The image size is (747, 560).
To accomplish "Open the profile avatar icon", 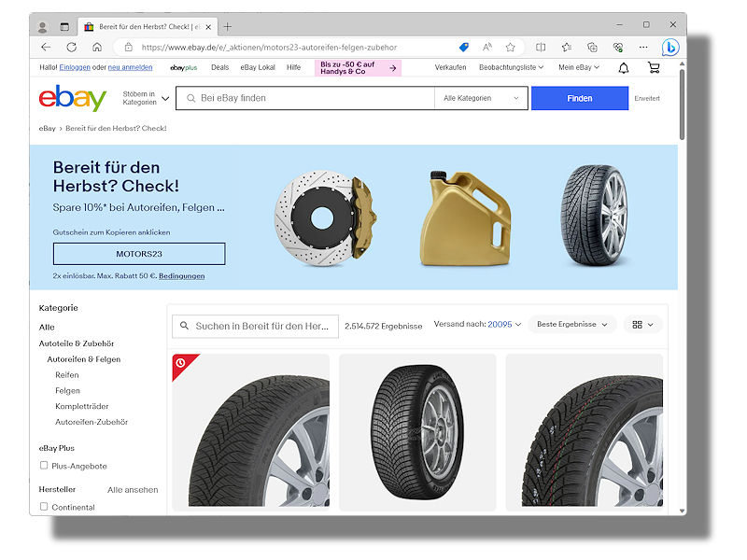I will [42, 27].
